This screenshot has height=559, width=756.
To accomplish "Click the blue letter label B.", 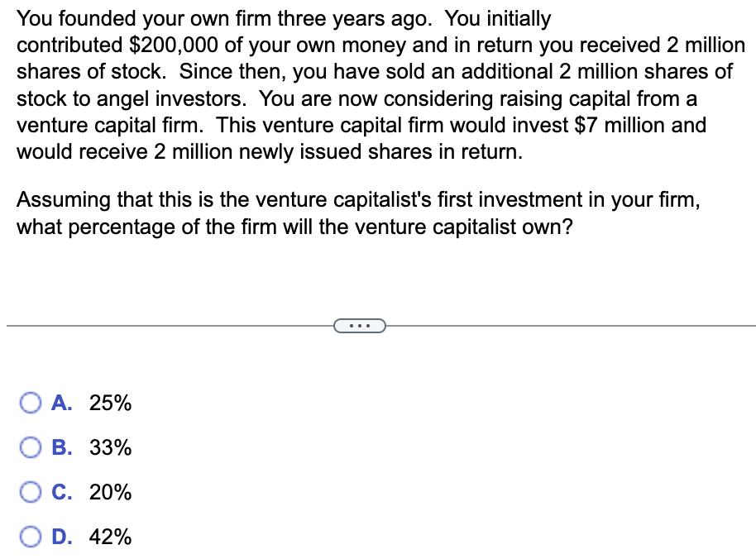I will point(62,447).
